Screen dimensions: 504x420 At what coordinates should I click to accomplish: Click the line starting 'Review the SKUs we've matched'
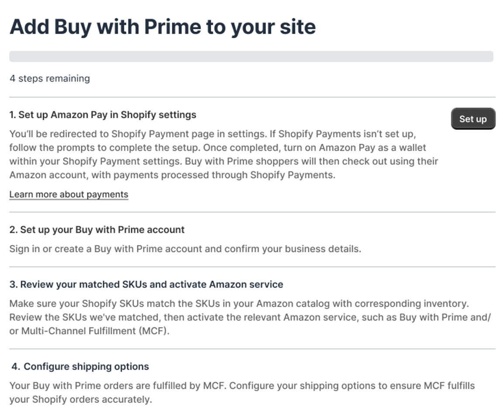(x=250, y=317)
